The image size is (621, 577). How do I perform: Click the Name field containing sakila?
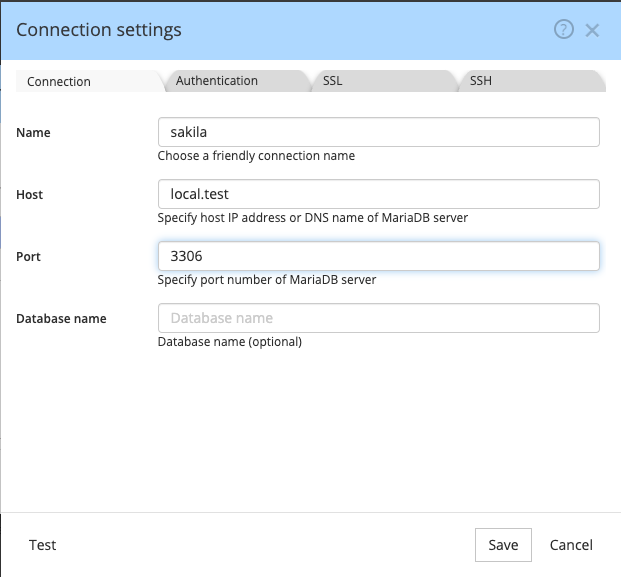379,132
